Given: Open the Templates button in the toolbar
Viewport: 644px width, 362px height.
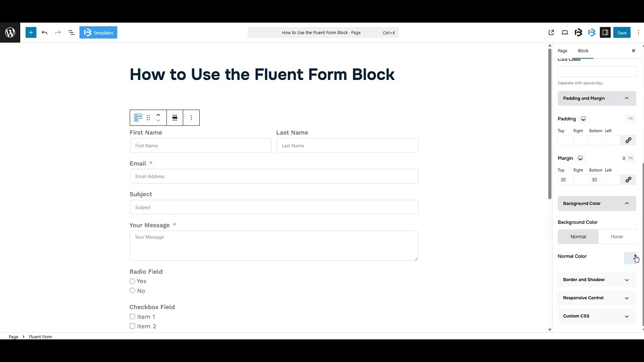Looking at the screenshot, I should [98, 32].
